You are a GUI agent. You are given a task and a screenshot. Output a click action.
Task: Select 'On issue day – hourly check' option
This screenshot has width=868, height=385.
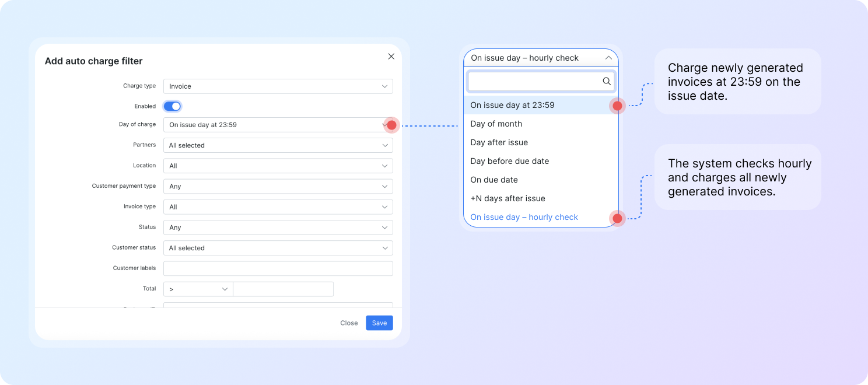click(x=541, y=217)
